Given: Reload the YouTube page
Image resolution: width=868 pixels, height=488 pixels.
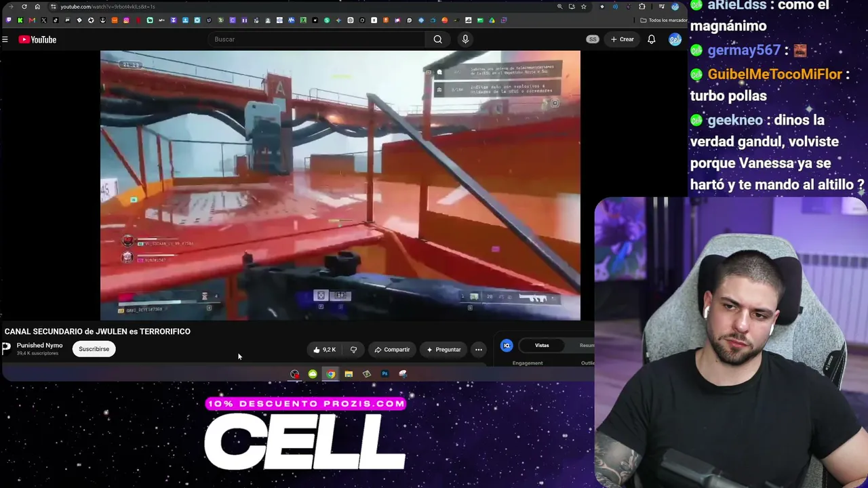Looking at the screenshot, I should pos(24,7).
